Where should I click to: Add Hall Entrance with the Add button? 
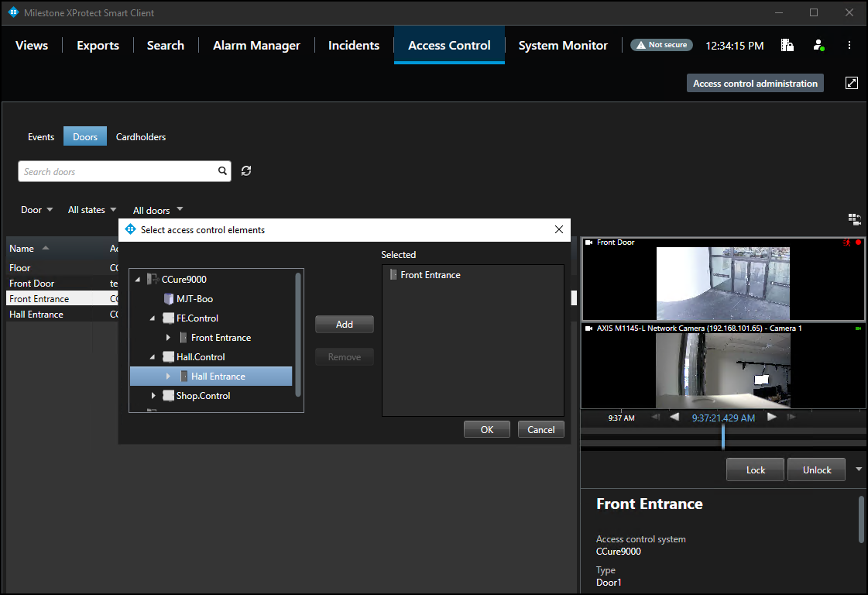[345, 324]
